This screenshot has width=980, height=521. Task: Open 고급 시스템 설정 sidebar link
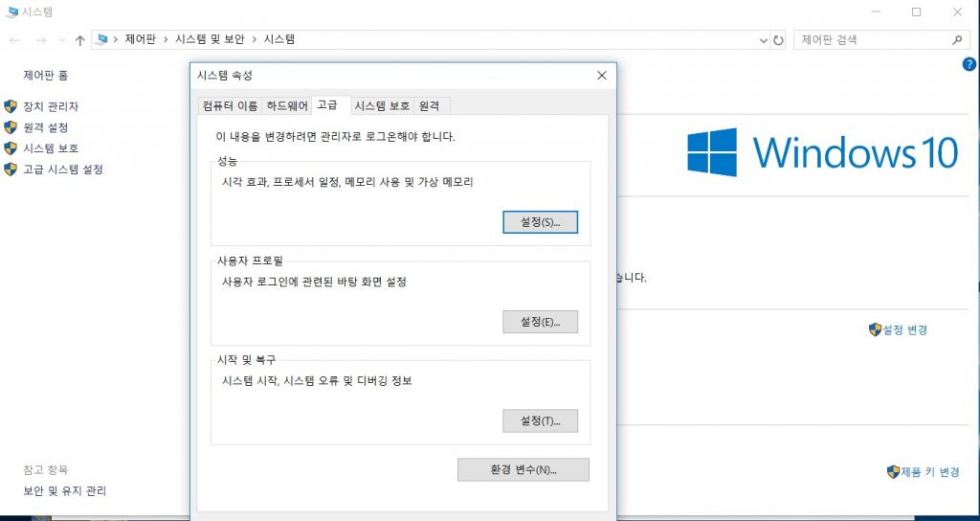63,170
